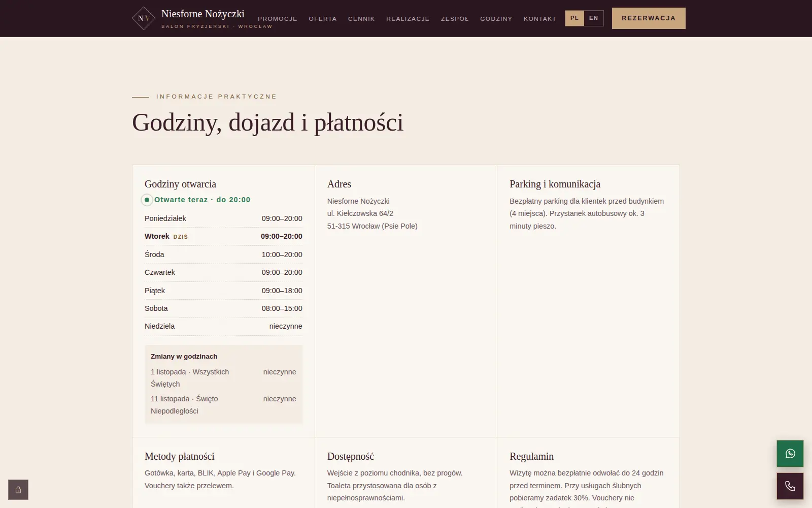This screenshot has height=508, width=812.
Task: Click the Parking i komunikacja heading
Action: tap(555, 184)
